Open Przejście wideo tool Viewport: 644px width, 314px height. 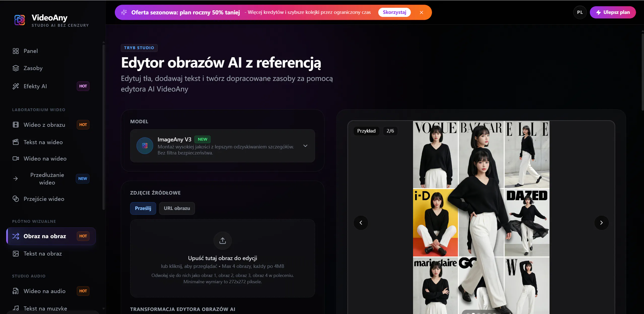(x=51, y=199)
